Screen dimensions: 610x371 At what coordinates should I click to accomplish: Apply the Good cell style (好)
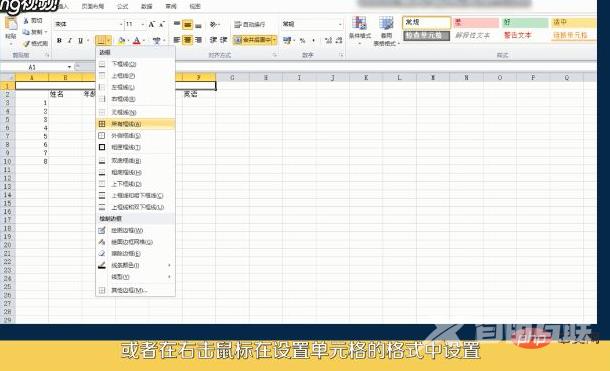(x=525, y=23)
